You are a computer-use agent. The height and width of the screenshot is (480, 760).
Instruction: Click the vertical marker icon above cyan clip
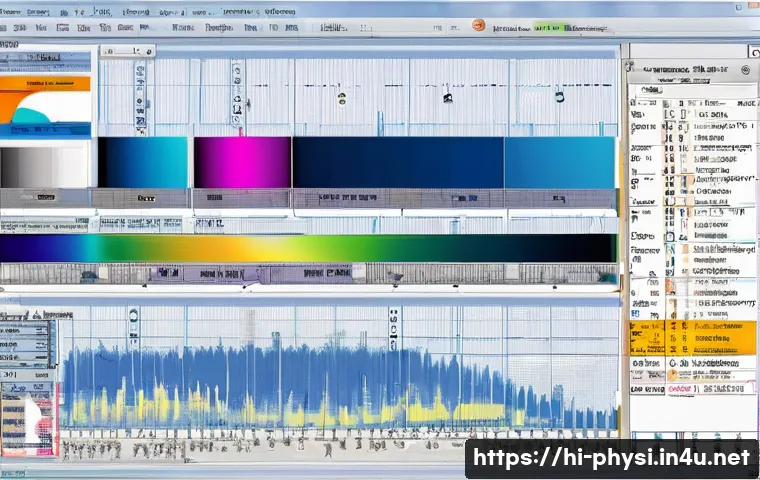coord(139,96)
